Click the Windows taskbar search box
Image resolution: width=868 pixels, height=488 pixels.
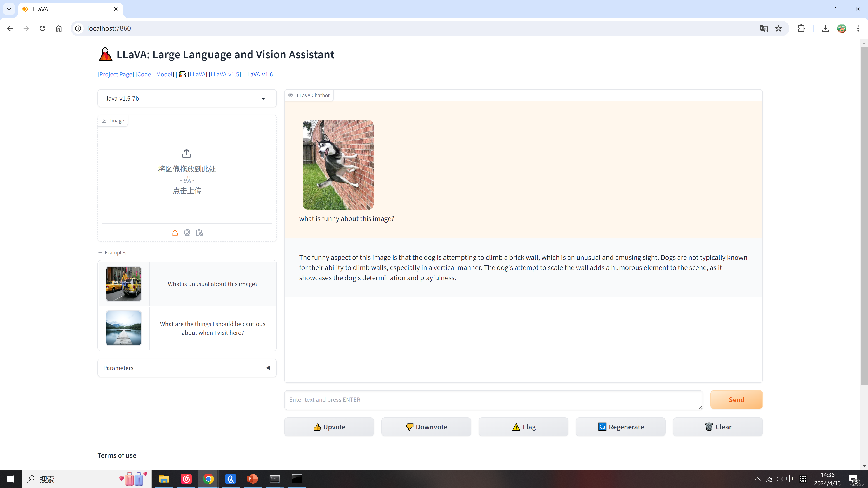coord(87,479)
